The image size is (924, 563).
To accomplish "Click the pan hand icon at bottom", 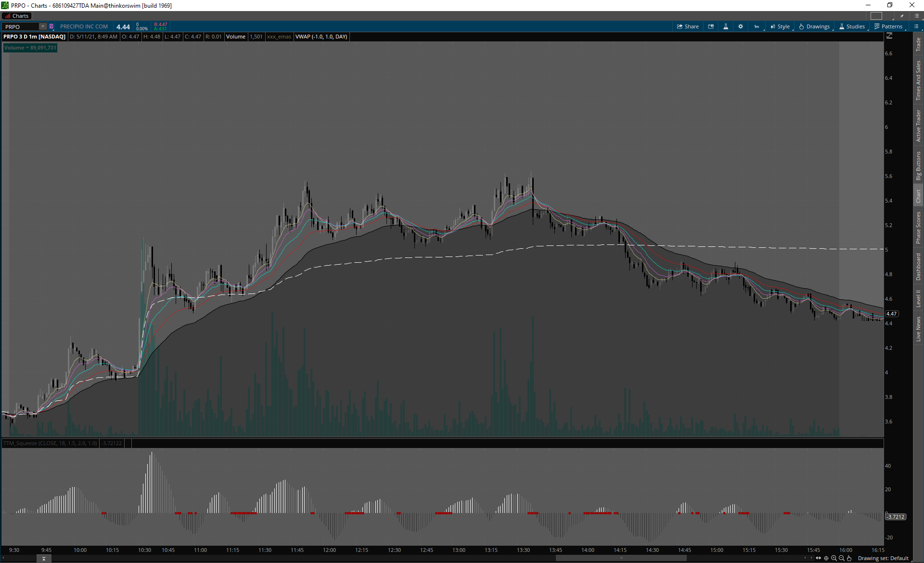I will point(849,558).
